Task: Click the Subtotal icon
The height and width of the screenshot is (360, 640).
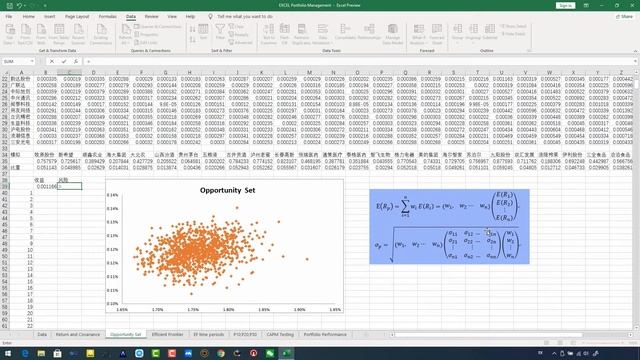Action: [x=490, y=32]
